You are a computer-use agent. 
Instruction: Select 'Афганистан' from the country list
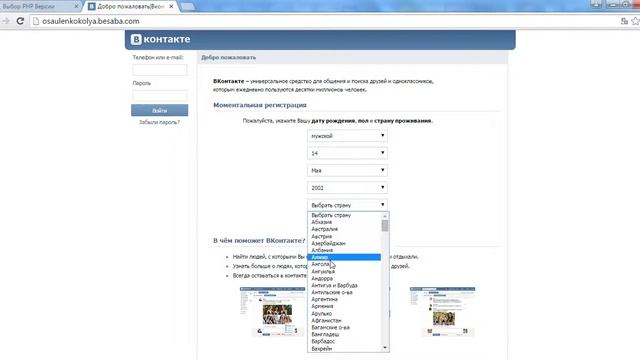pyautogui.click(x=344, y=320)
